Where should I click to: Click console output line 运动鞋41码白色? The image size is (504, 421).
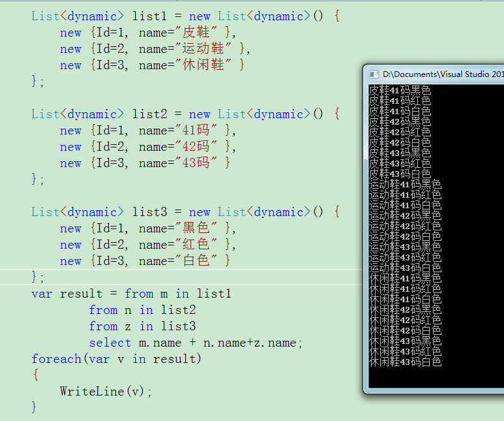click(x=405, y=206)
